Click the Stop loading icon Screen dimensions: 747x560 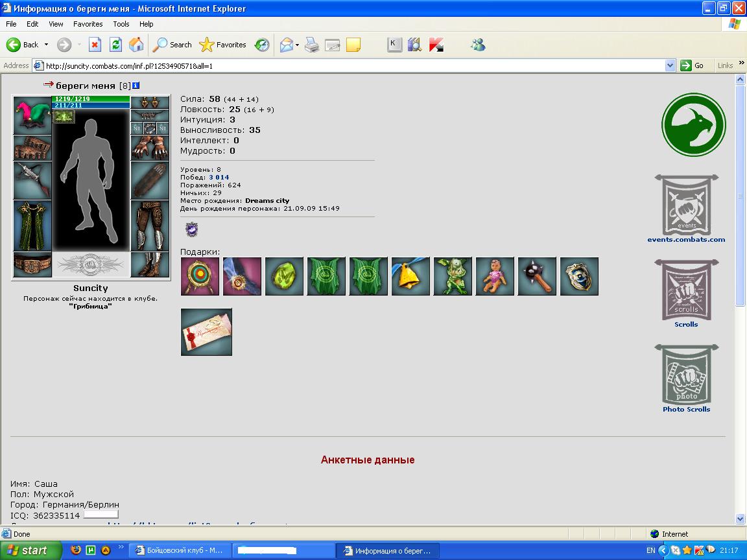pyautogui.click(x=95, y=45)
